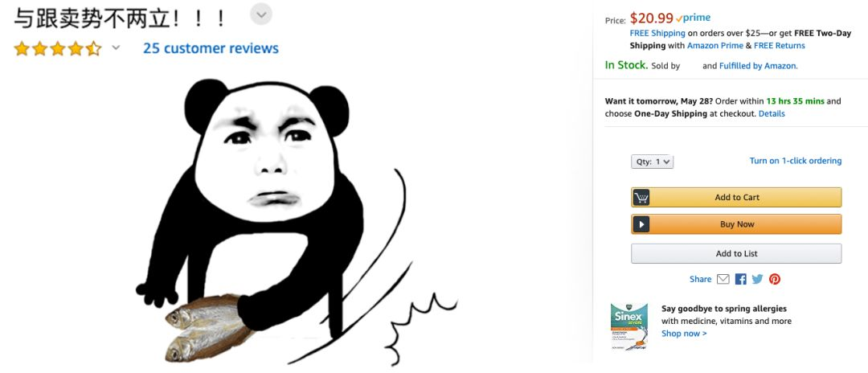Click the Sinex ad product thumbnail
This screenshot has height=373, width=868.
[x=629, y=326]
